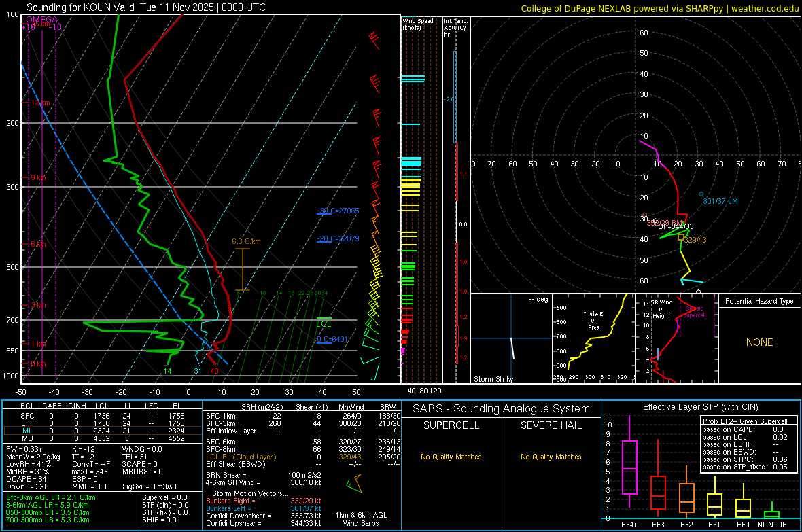Click the '1km & 6km AGL Wind Barbs' label
The width and height of the screenshot is (802, 532).
click(361, 519)
